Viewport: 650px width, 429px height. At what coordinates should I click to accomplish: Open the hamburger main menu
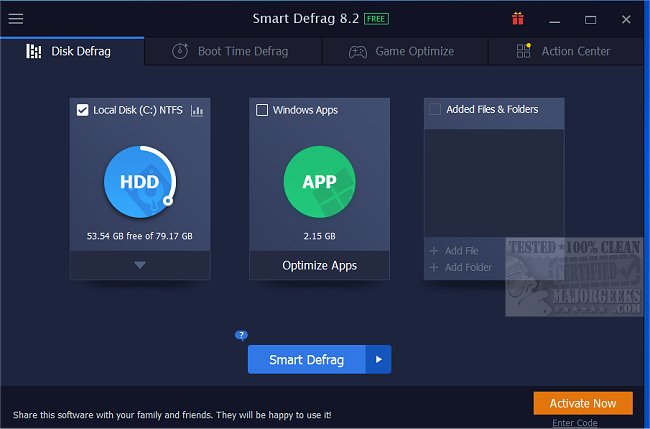pos(16,18)
